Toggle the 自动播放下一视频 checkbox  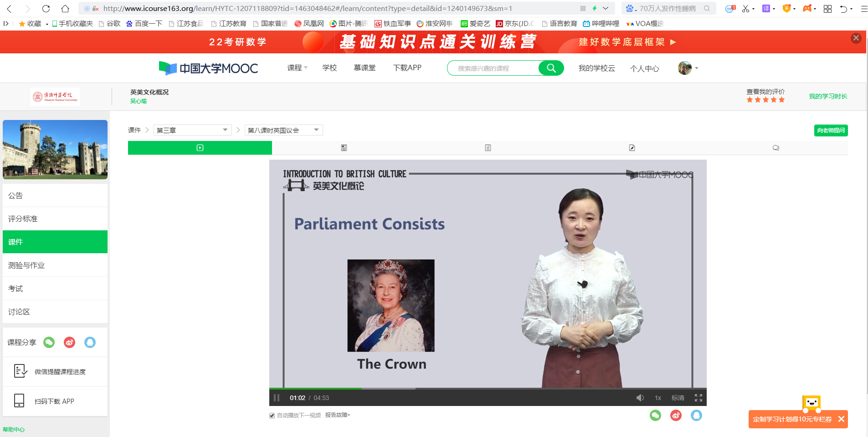(272, 416)
